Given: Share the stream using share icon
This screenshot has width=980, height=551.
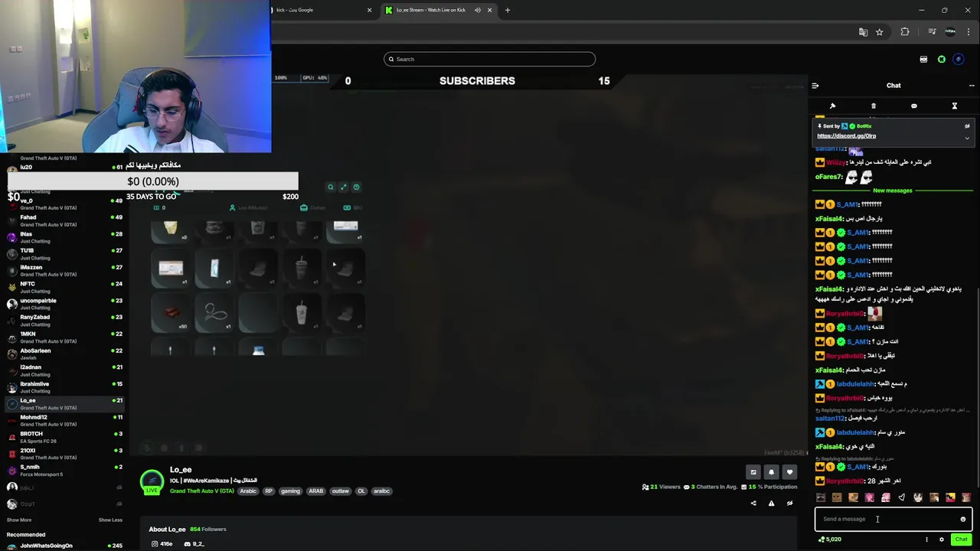Looking at the screenshot, I should tap(753, 504).
